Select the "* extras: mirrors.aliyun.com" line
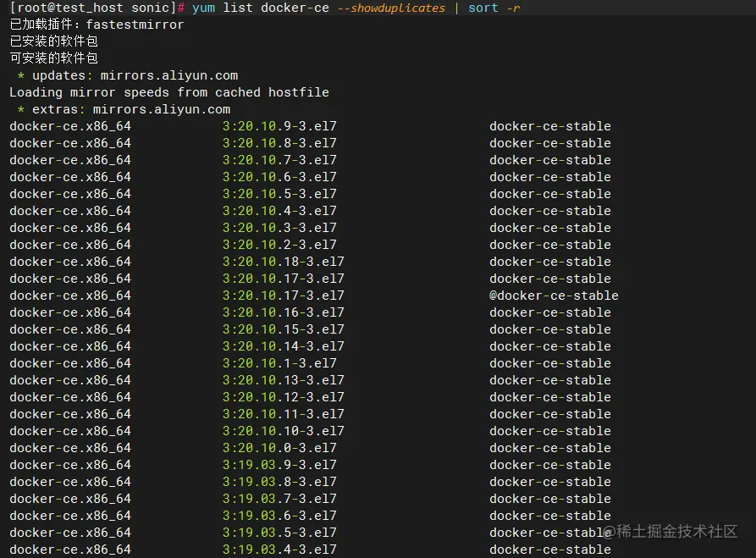This screenshot has width=756, height=558. (124, 109)
